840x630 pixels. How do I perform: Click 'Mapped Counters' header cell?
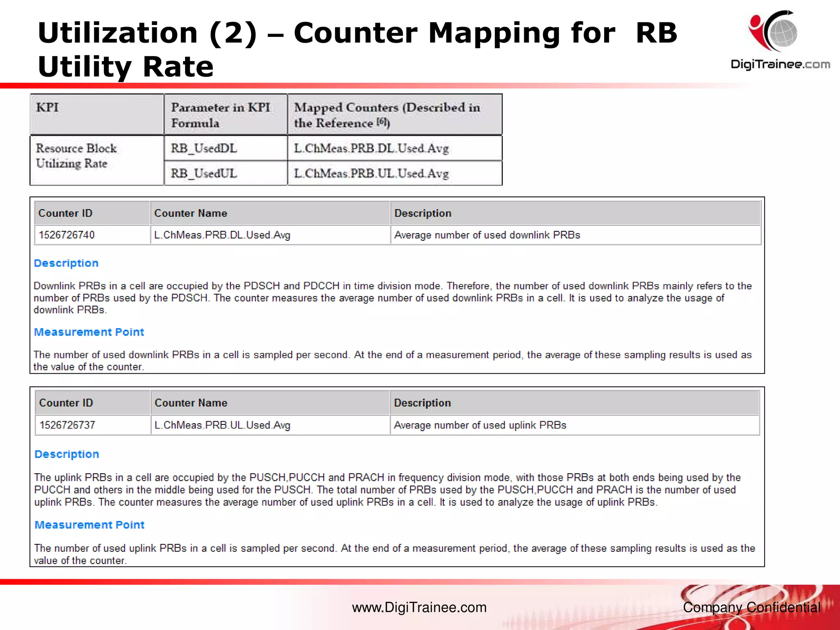click(x=395, y=114)
